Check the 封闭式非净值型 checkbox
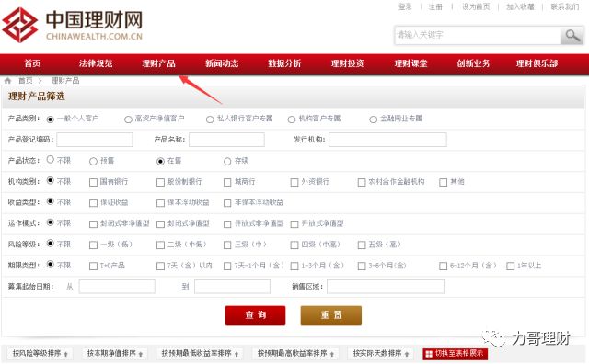The image size is (589, 364). click(93, 224)
